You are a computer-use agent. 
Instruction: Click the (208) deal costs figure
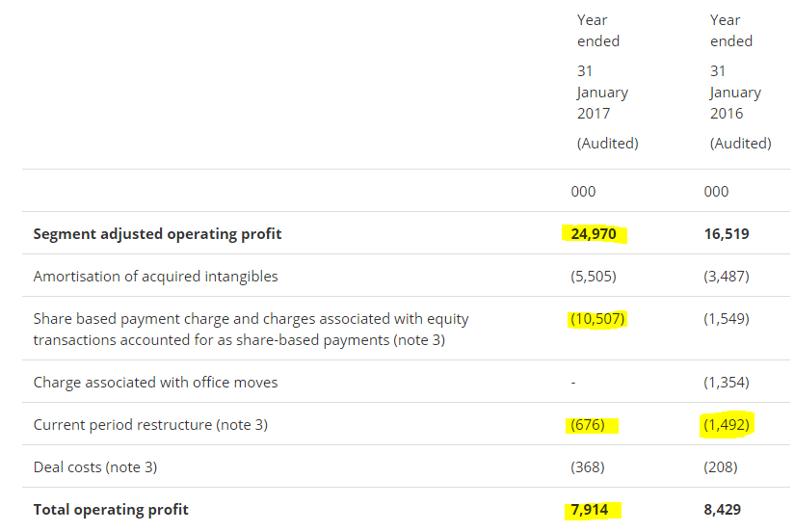point(721,467)
